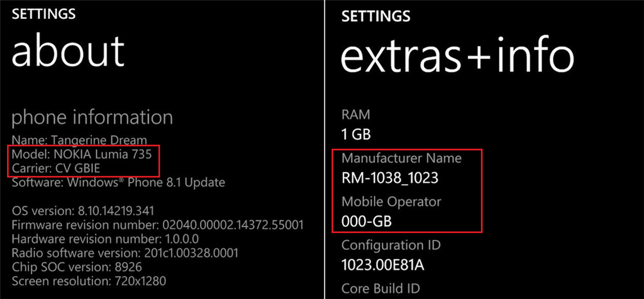Click 'Screen resolution: 720x1280' line
The height and width of the screenshot is (299, 644).
pyautogui.click(x=89, y=281)
